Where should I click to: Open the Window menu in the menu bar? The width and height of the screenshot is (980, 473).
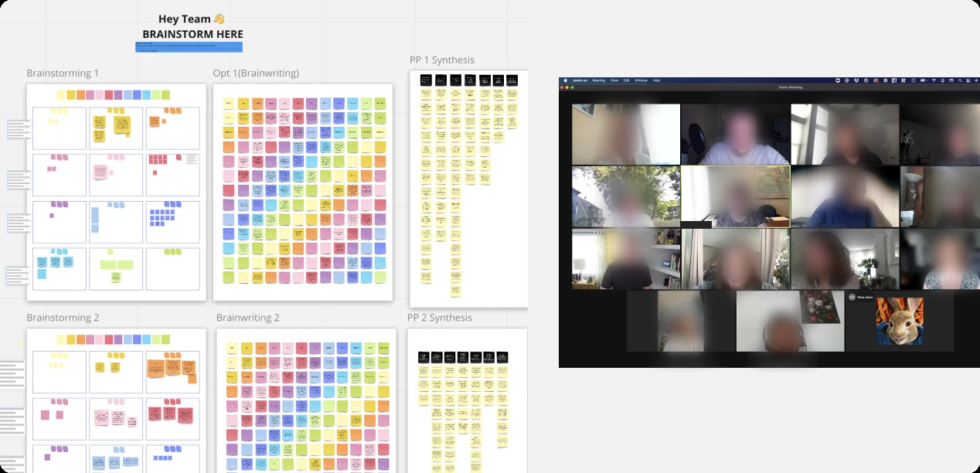tap(641, 80)
